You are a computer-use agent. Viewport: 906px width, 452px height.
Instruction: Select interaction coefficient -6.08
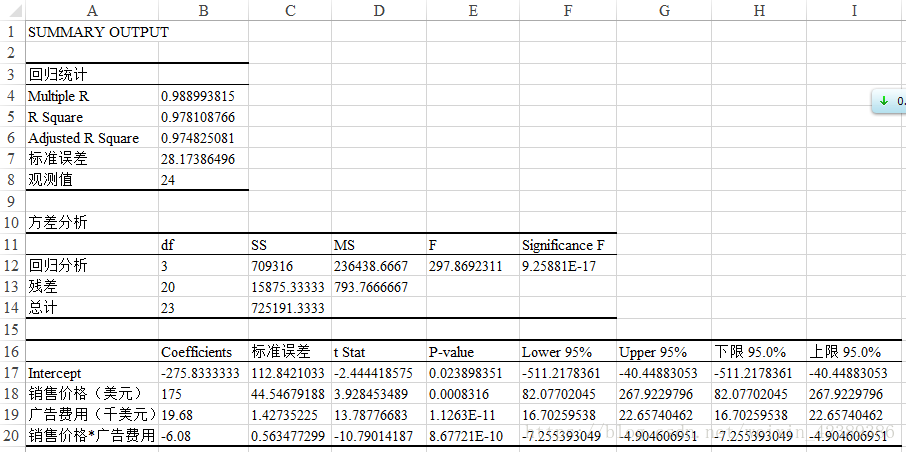[203, 435]
